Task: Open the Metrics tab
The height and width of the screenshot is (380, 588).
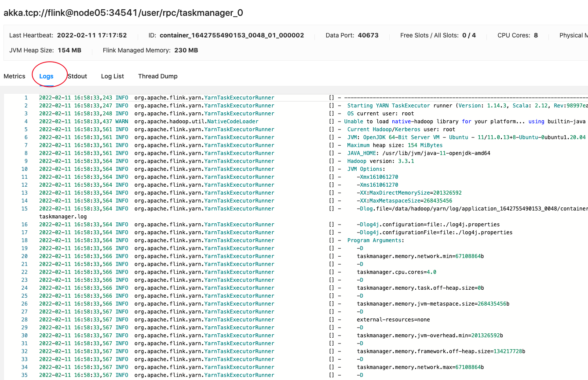Action: [15, 76]
